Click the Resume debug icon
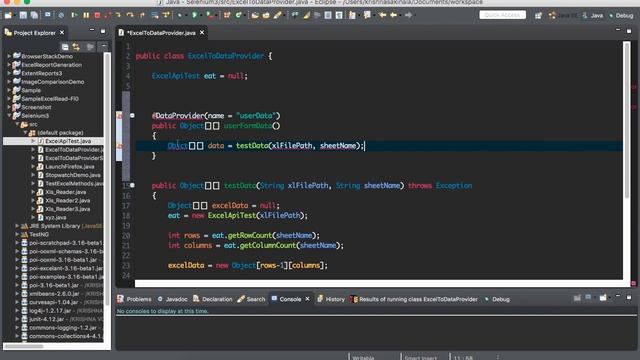Viewport: 640px width, 360px height. tap(74, 15)
